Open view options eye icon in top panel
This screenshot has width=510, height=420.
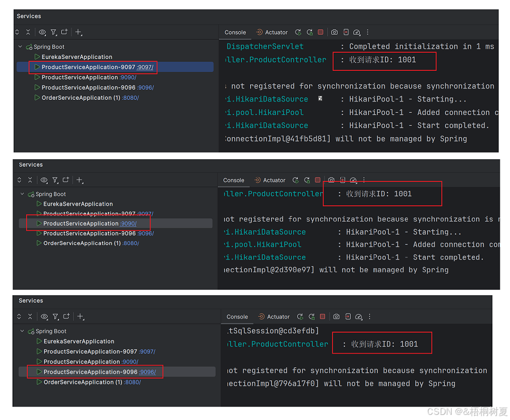click(x=43, y=32)
